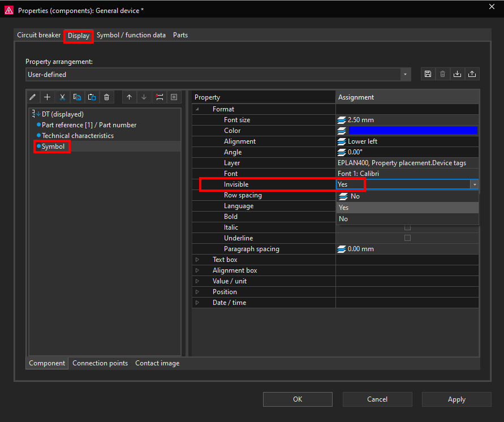The image size is (504, 422).
Task: Expand the Text box property group
Action: (197, 260)
